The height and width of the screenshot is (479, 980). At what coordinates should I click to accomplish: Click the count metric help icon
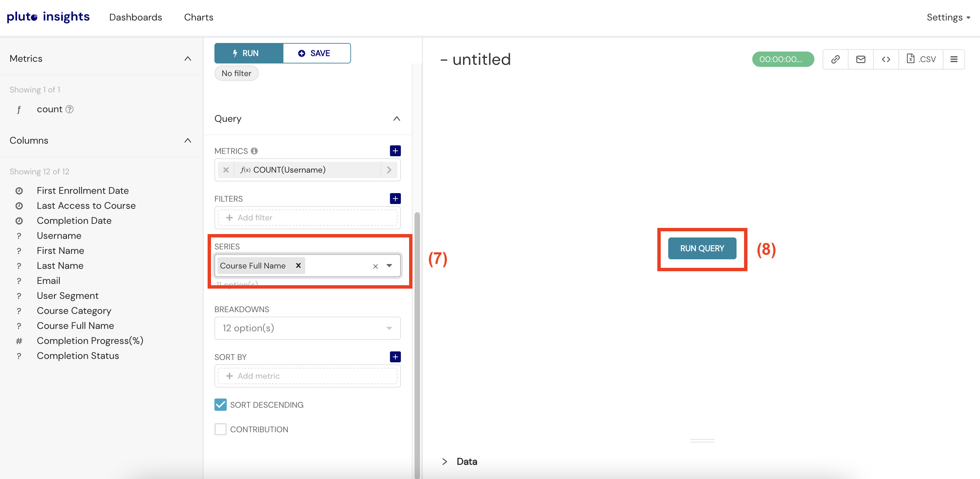(69, 109)
